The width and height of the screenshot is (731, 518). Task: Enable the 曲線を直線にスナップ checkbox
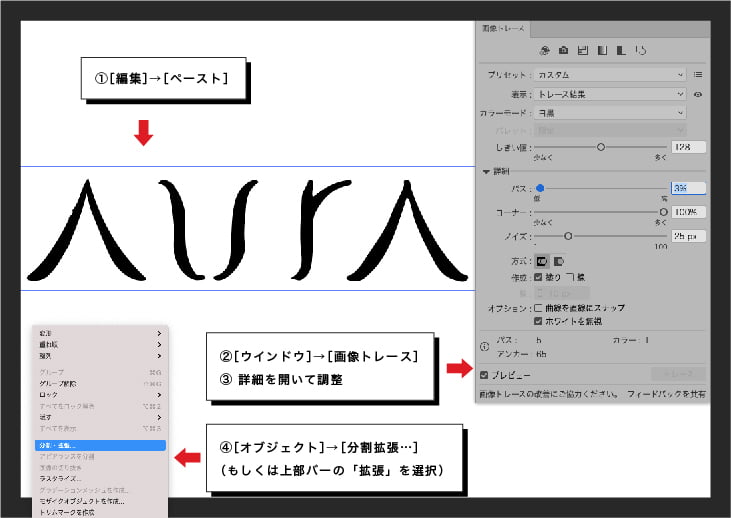[x=539, y=307]
